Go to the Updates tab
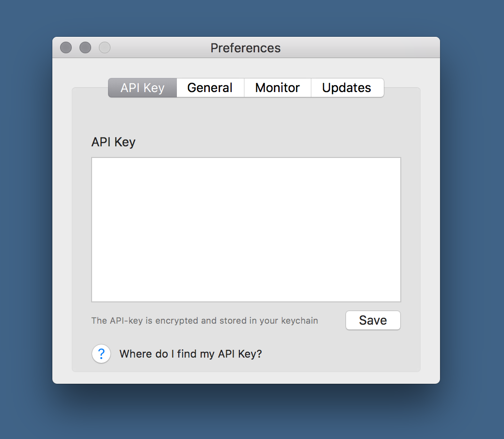The image size is (504, 439). tap(347, 88)
